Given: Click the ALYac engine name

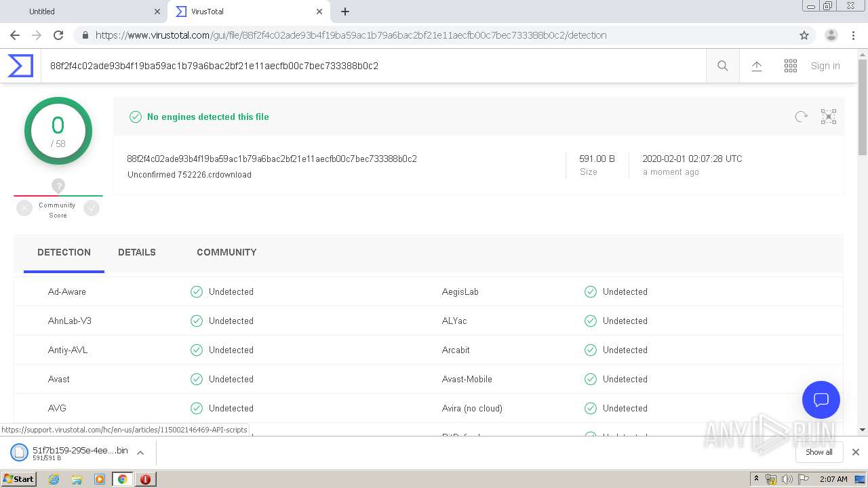Looking at the screenshot, I should tap(454, 321).
